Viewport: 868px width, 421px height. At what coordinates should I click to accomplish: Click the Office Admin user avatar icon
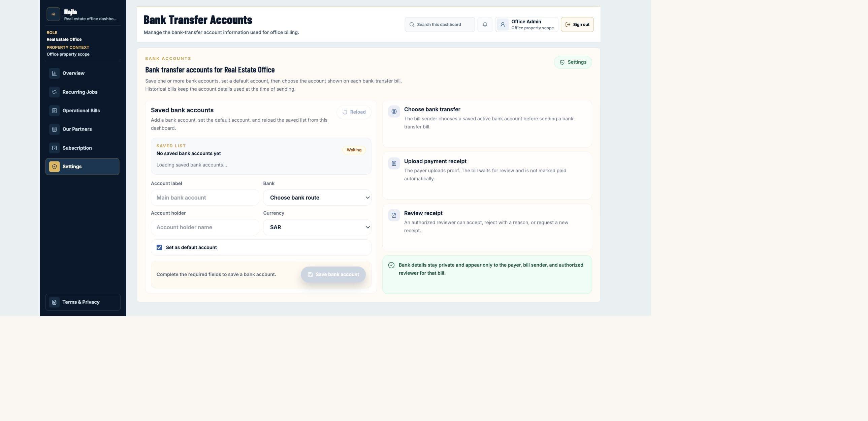(503, 25)
